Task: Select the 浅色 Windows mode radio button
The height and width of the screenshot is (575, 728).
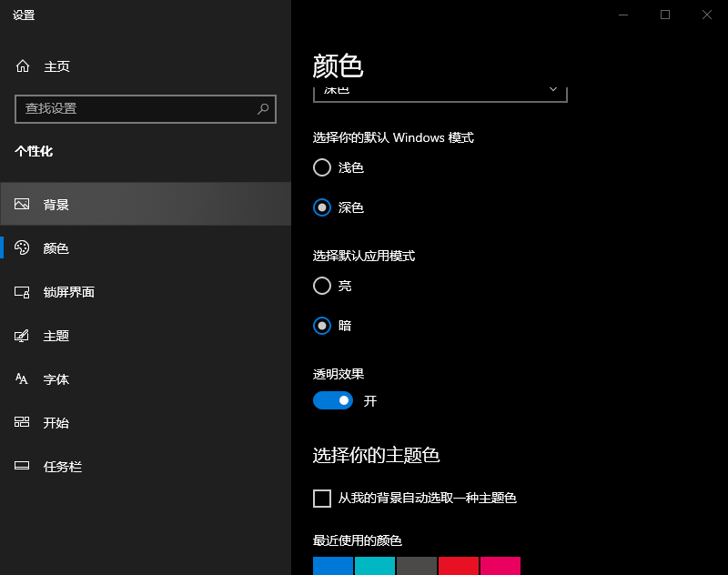Action: (322, 167)
